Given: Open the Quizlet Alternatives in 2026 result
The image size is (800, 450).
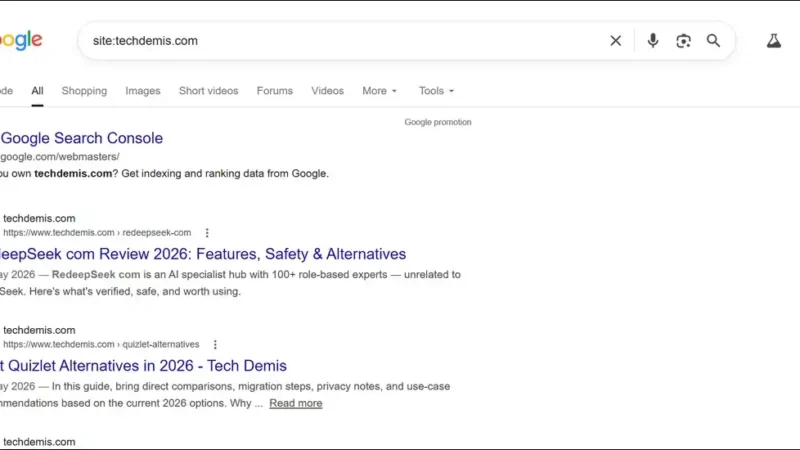Looking at the screenshot, I should [143, 366].
